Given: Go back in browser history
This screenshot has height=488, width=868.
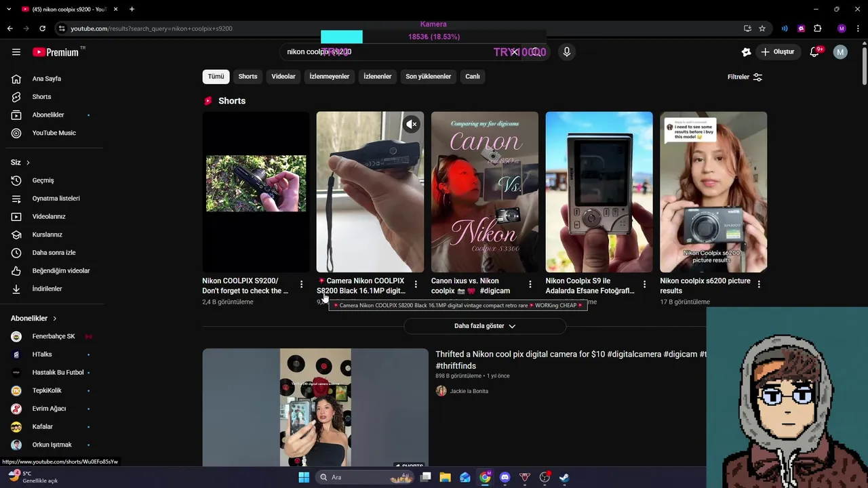Looking at the screenshot, I should tap(9, 28).
